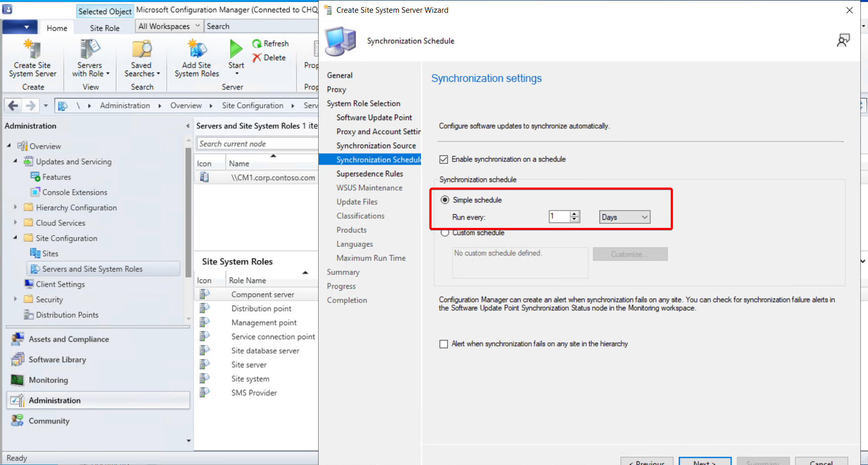This screenshot has height=465, width=868.
Task: Select the Simple schedule radio button
Action: click(x=445, y=200)
